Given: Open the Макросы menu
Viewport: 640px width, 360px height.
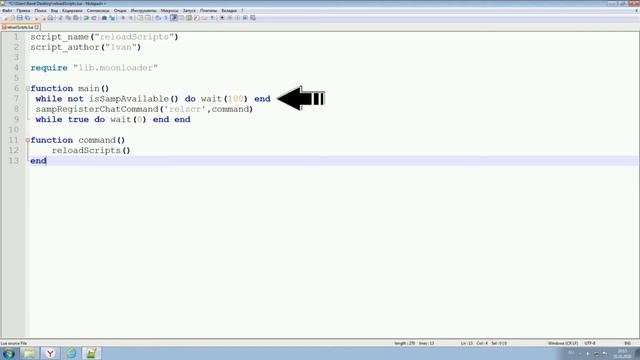Looking at the screenshot, I should point(169,11).
